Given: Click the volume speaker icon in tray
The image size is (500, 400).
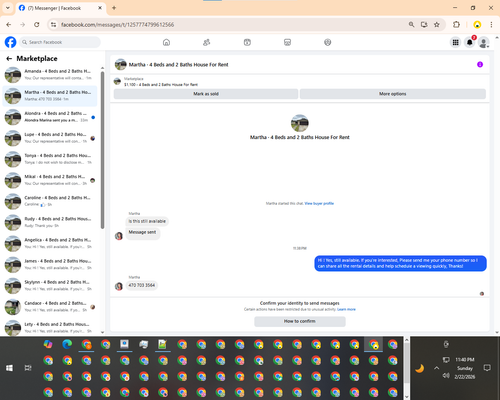Looking at the screenshot, I should click(x=446, y=376).
